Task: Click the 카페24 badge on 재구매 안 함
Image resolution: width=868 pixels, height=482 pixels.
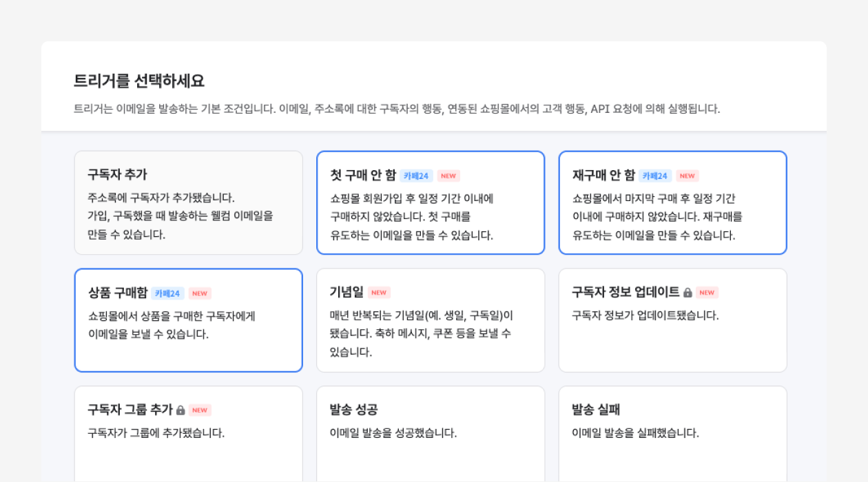Action: click(x=655, y=176)
